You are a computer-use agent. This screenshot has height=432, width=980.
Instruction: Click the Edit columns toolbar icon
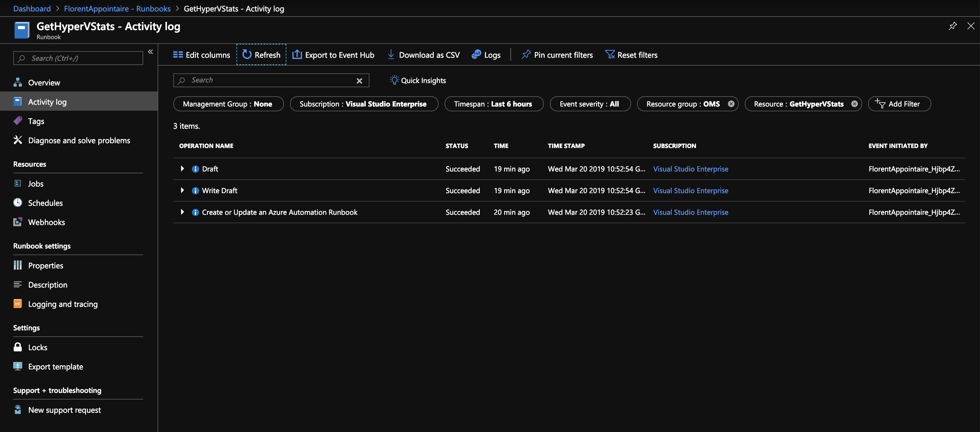[178, 55]
